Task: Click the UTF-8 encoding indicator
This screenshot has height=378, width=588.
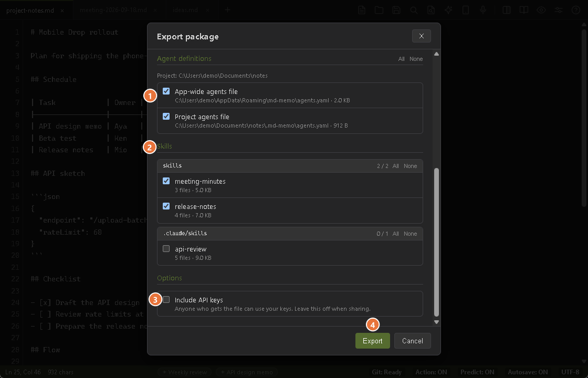Action: click(x=570, y=372)
